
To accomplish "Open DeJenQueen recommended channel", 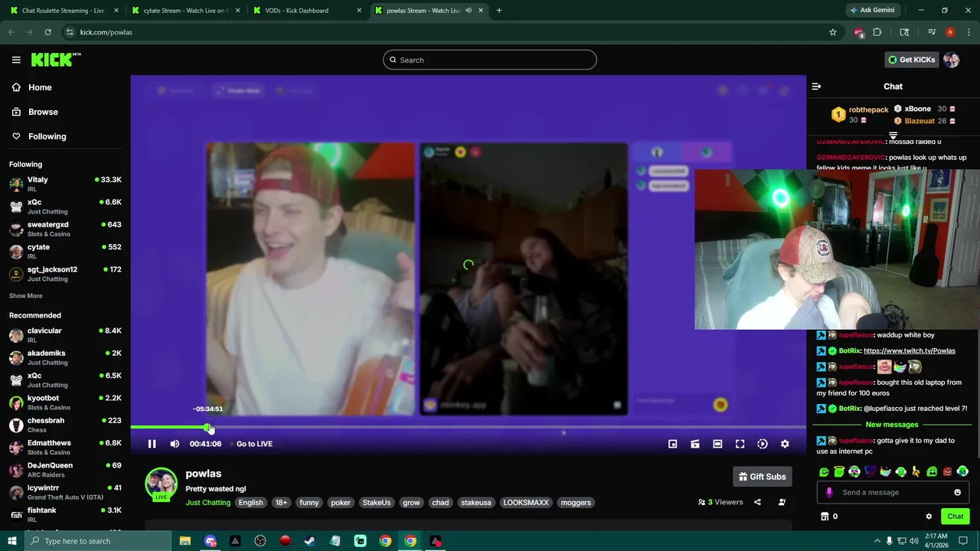I will pos(65,469).
